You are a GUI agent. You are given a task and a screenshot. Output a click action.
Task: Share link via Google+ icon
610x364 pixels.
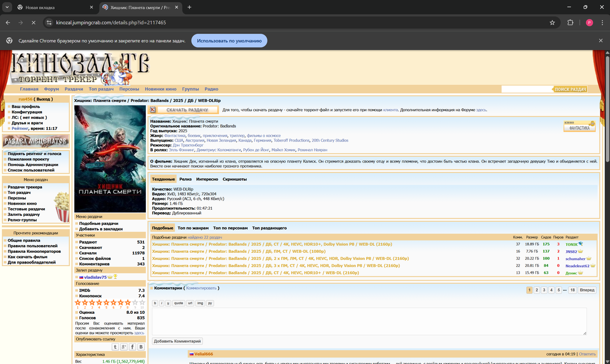point(124,347)
